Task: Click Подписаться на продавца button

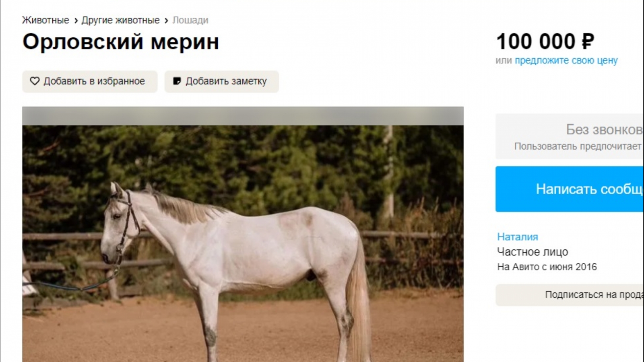Action: [x=570, y=295]
